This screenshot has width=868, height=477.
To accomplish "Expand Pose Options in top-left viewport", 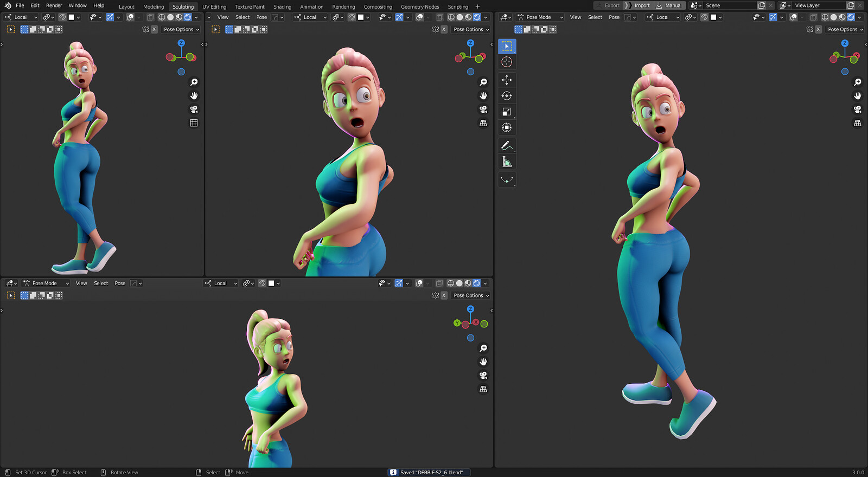I will pyautogui.click(x=181, y=29).
